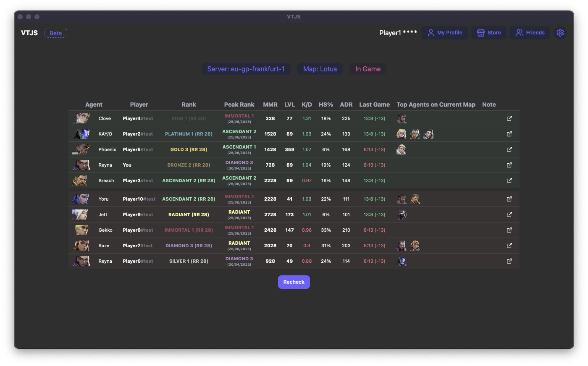Click top agent icon in Phoenix row
The height and width of the screenshot is (366, 588).
(402, 149)
